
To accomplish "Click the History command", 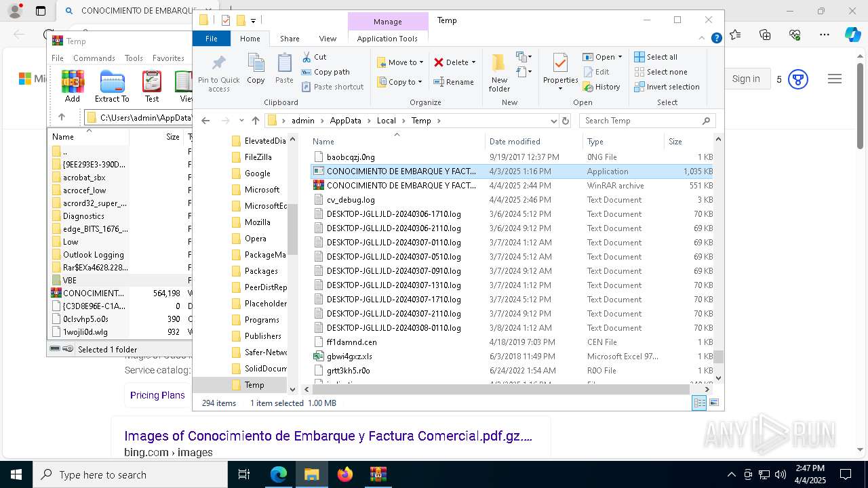I will point(601,87).
